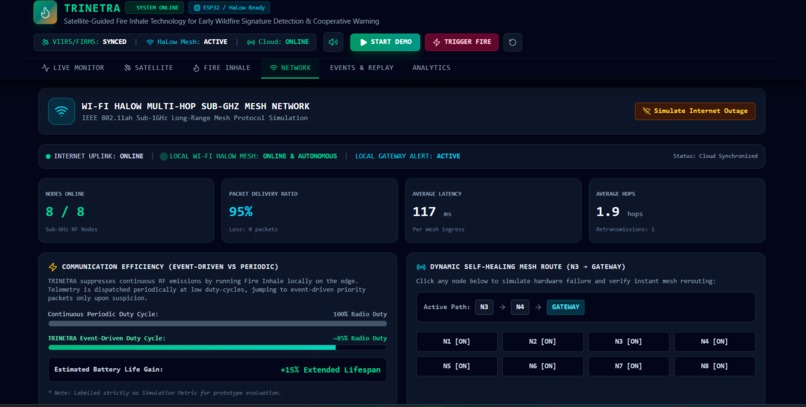Click the 1.9 hops average value
The image size is (806, 407).
click(x=619, y=212)
